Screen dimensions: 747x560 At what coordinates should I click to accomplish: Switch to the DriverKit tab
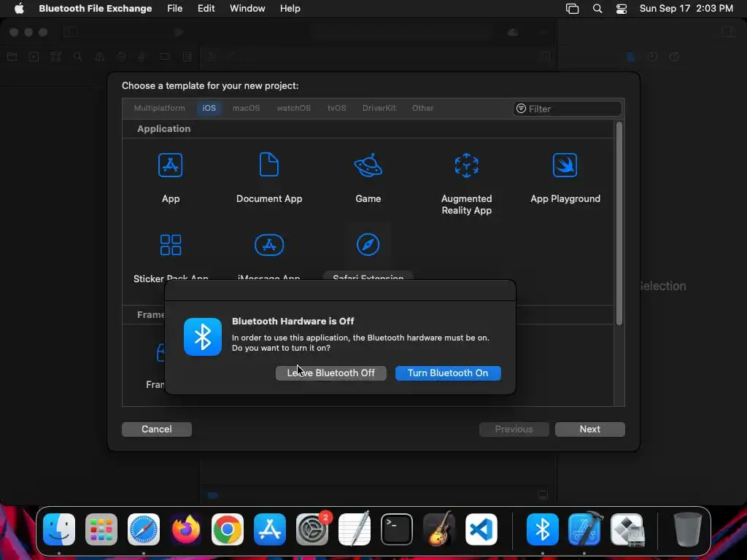(379, 108)
